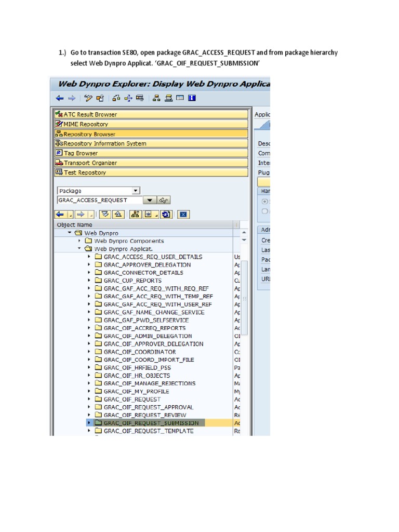This screenshot has width=399, height=532.
Task: Collapse Web Dynpro Applicat. node
Action: pos(79,249)
